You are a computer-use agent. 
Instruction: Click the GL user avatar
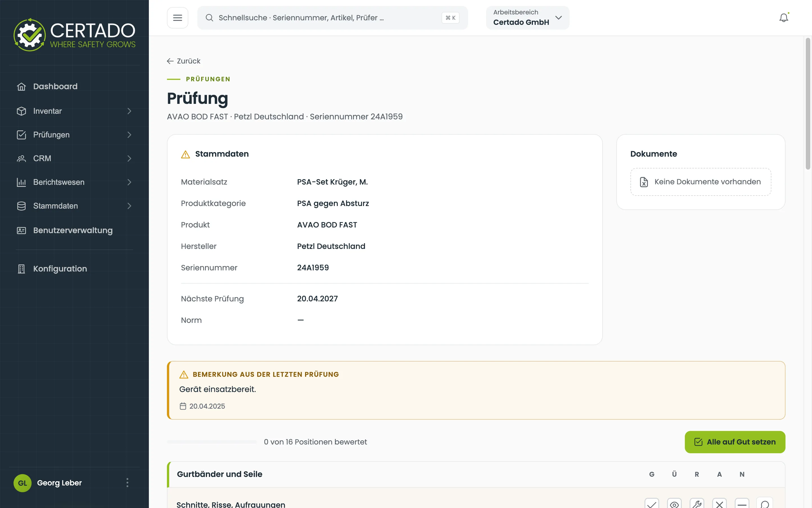[23, 483]
